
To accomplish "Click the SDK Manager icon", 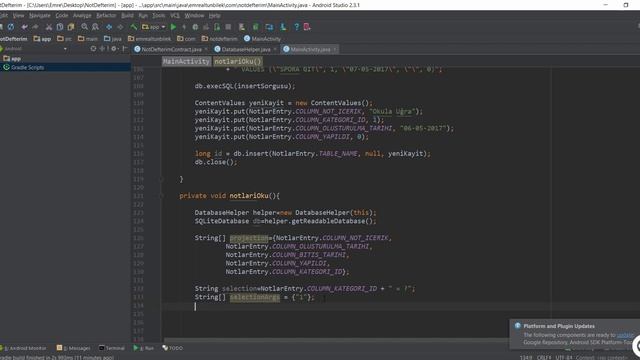I will pos(283,27).
